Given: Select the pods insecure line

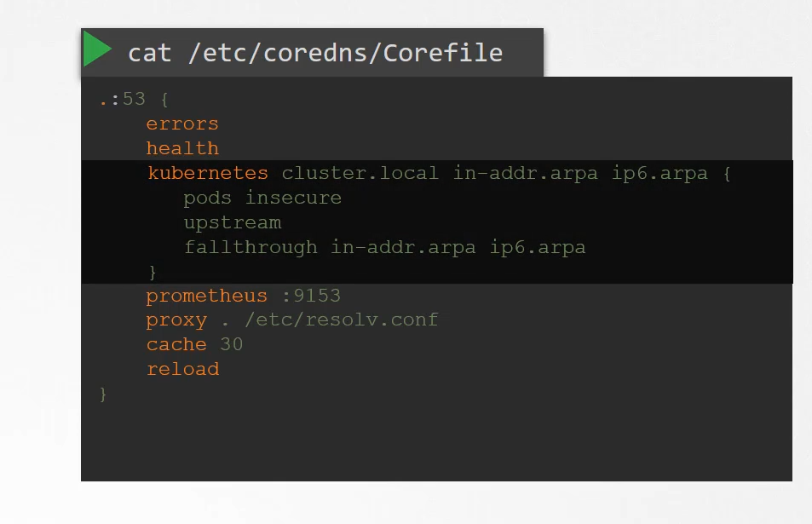Looking at the screenshot, I should 262,199.
